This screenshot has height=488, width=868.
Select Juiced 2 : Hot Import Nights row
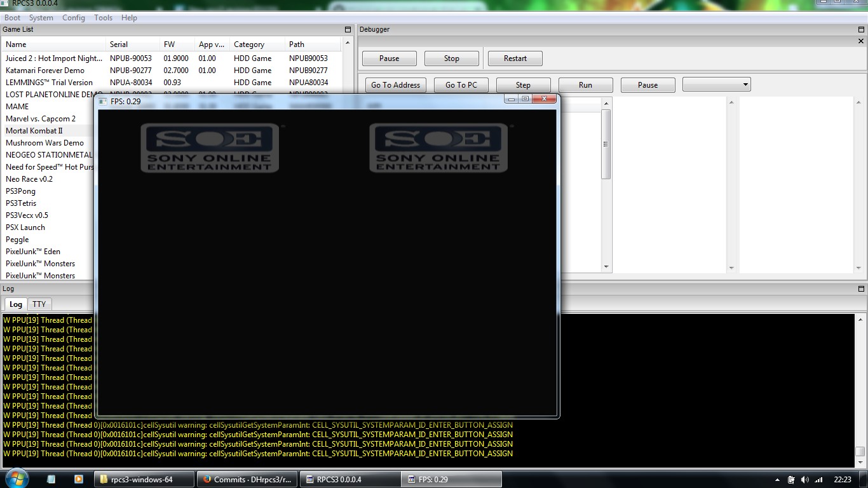coord(172,58)
